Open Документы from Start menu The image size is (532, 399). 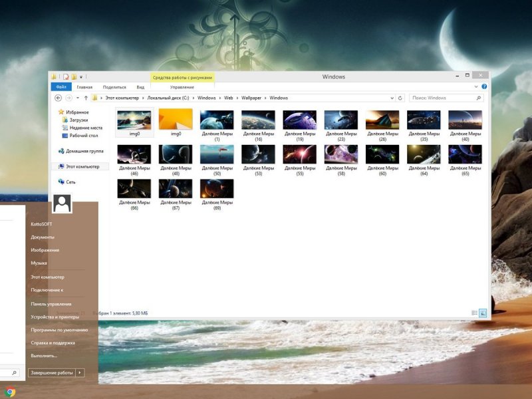tap(43, 237)
